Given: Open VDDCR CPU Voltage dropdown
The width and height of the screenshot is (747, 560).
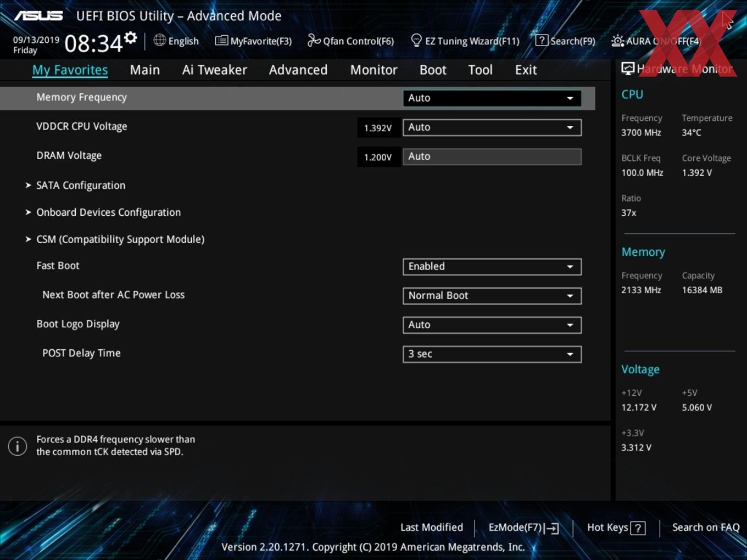Looking at the screenshot, I should 492,127.
